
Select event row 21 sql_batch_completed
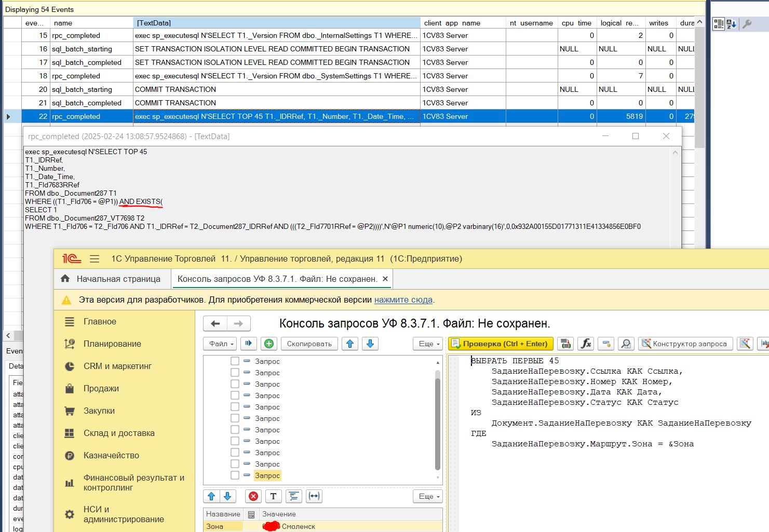coord(349,103)
